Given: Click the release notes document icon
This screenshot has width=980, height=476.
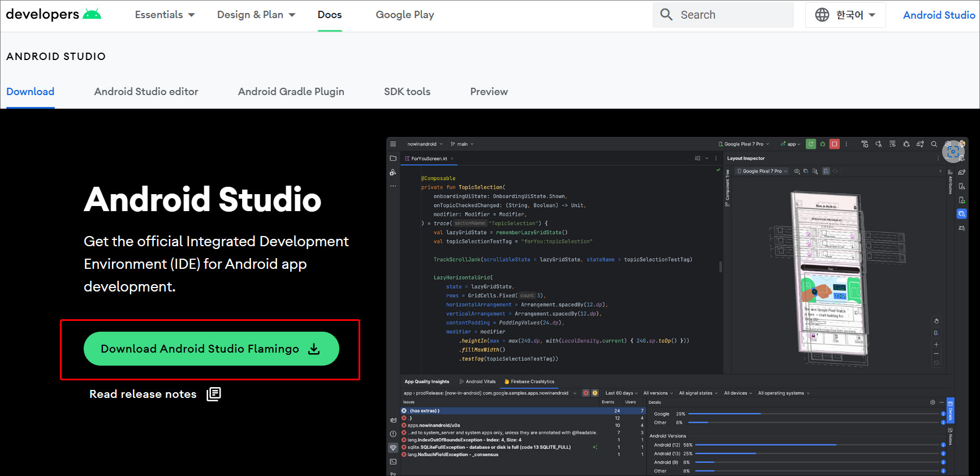Looking at the screenshot, I should (214, 394).
